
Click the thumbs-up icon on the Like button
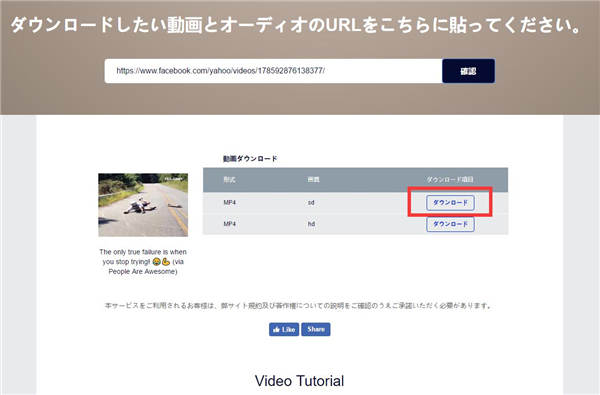pos(276,329)
